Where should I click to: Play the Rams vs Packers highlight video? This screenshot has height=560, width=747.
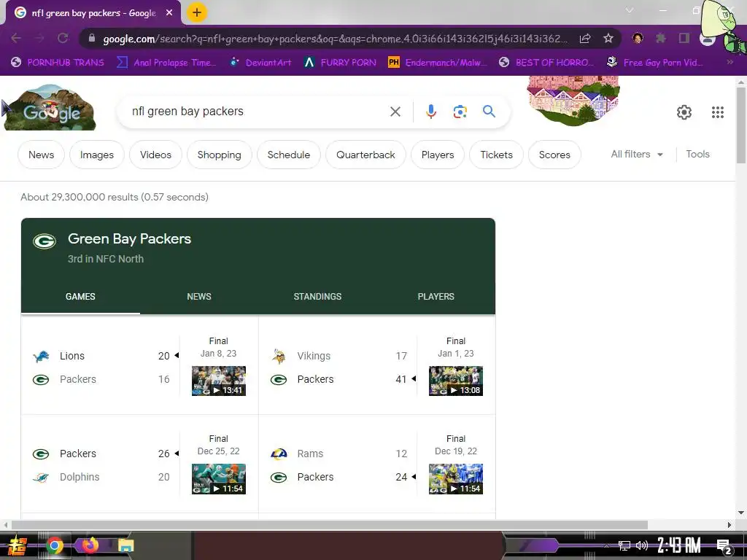[x=456, y=479]
